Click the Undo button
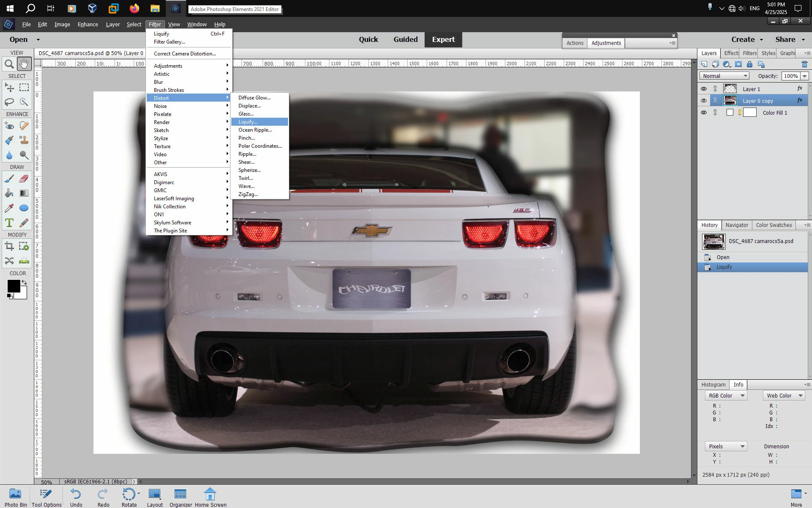 click(76, 497)
